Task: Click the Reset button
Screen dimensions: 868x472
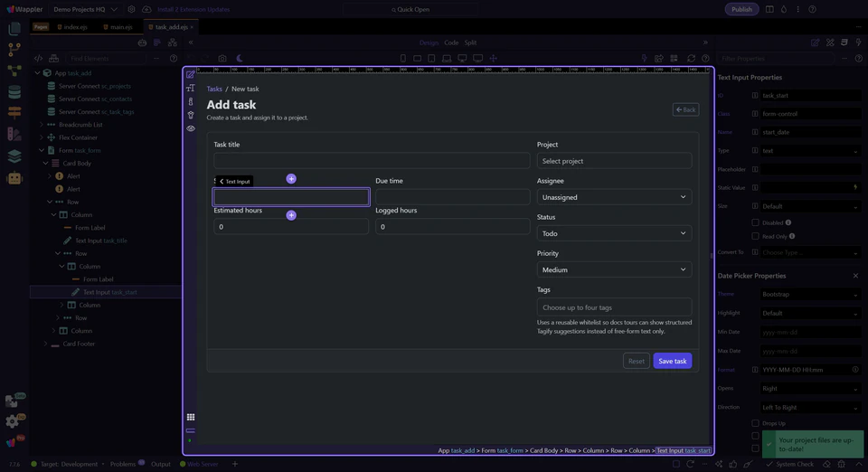Action: [x=636, y=361]
